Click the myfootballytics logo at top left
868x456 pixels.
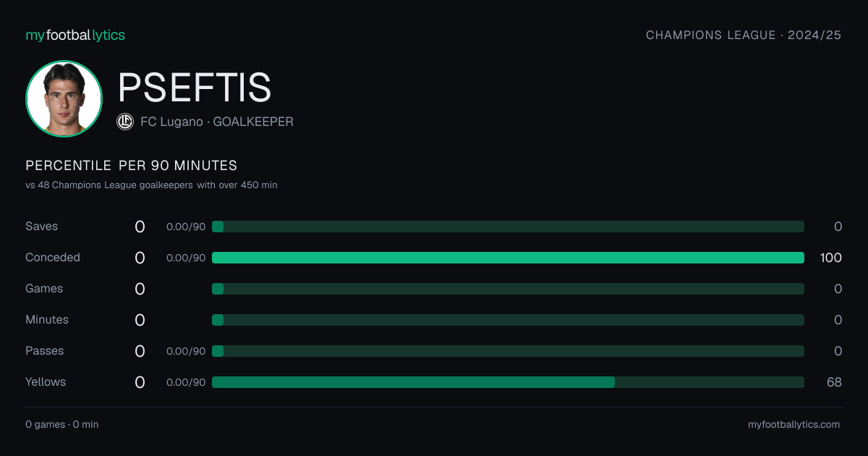click(x=75, y=35)
